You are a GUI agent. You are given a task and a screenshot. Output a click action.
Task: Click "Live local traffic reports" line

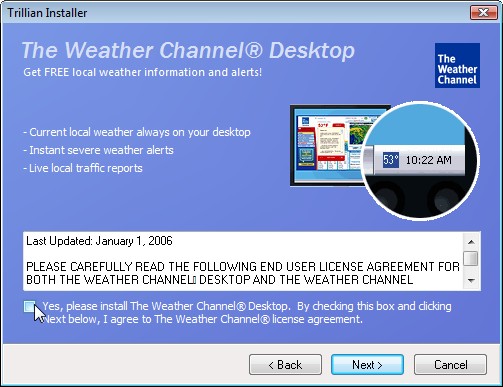click(x=83, y=168)
